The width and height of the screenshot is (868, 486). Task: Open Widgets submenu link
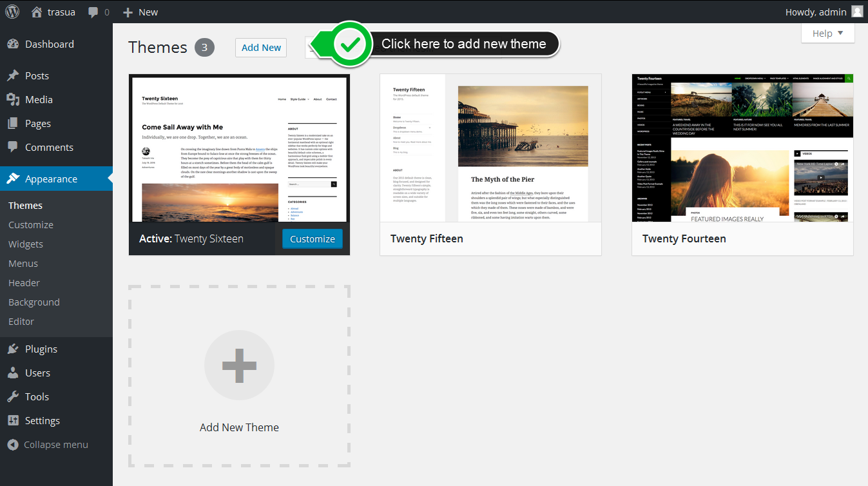(26, 244)
